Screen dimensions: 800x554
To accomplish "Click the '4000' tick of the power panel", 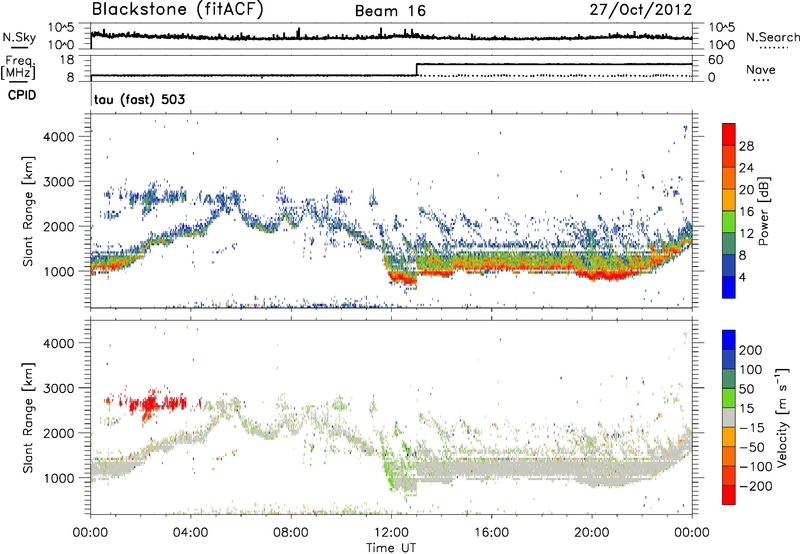I will 58,137.
